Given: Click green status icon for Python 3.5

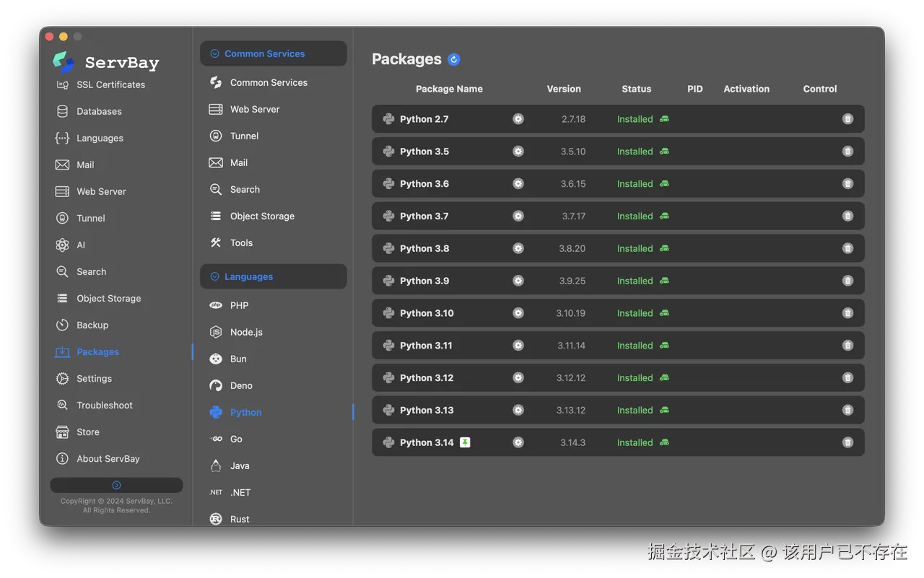Looking at the screenshot, I should click(664, 152).
